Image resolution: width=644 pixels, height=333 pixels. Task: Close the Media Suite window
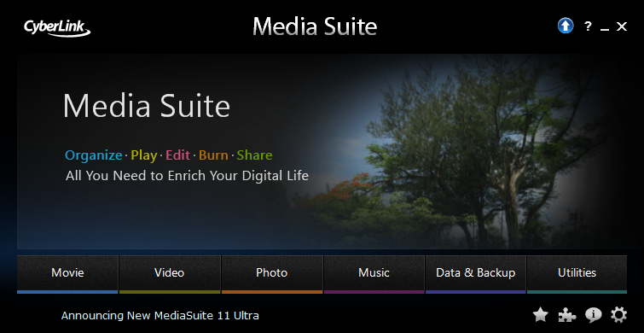click(x=622, y=26)
